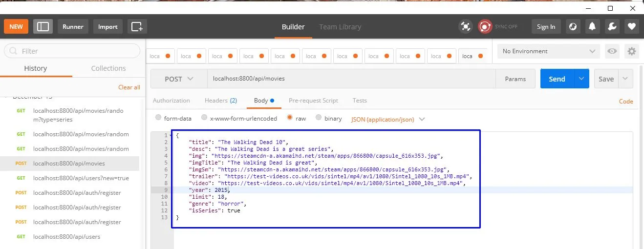Click the "isSeries": true line
644x249 pixels.
tap(215, 210)
